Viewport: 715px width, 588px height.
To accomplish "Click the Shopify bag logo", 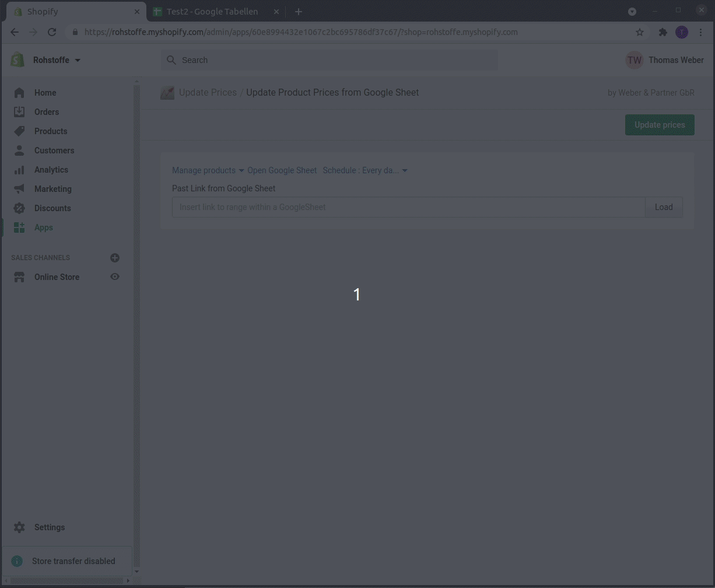I will [17, 60].
